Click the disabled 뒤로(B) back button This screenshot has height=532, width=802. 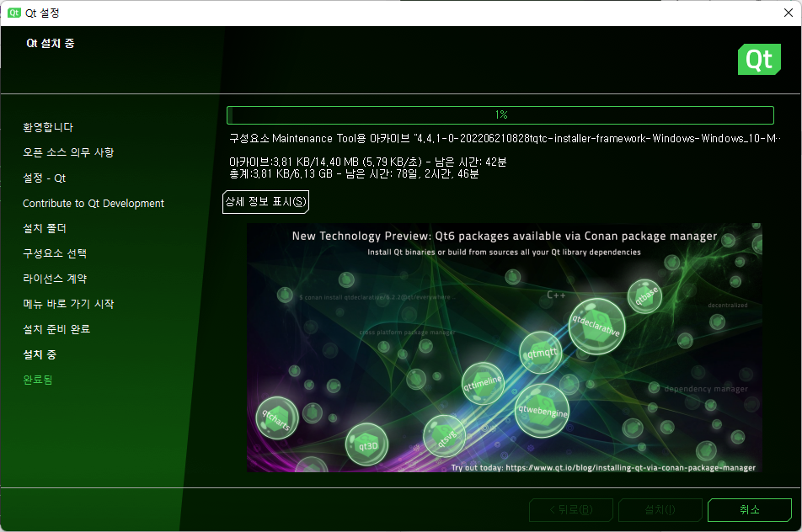571,510
